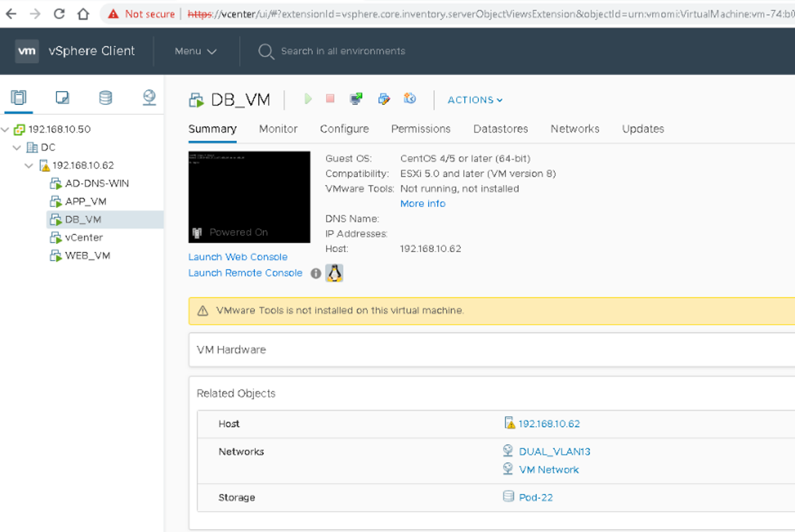Open the VMs and Templates view icon
Screen dimensions: 795x532
pos(62,97)
